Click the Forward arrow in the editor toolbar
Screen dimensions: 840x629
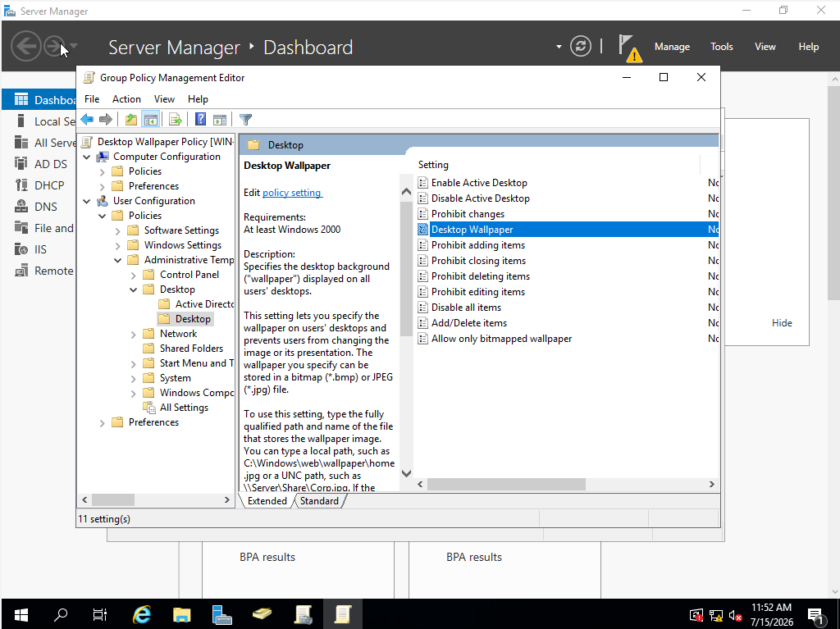click(x=106, y=120)
